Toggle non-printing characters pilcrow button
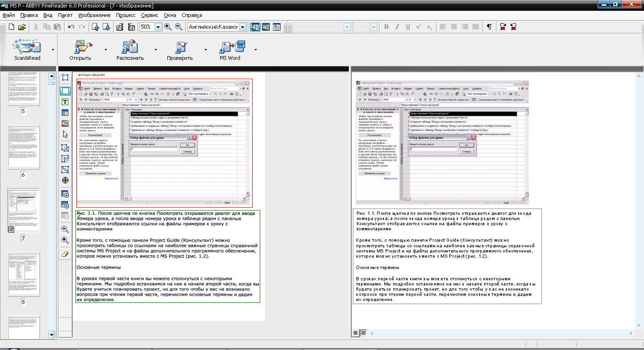Image resolution: width=644 pixels, height=350 pixels. point(489,27)
